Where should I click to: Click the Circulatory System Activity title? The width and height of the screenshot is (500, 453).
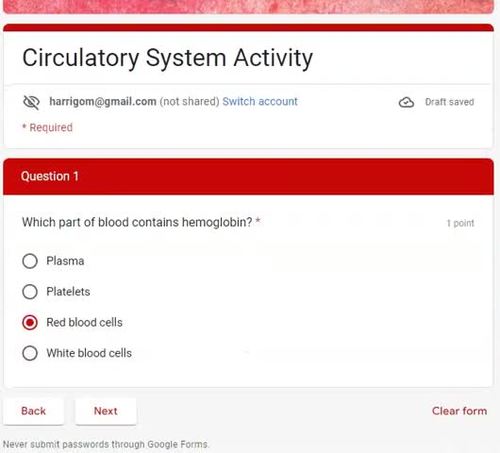click(168, 58)
